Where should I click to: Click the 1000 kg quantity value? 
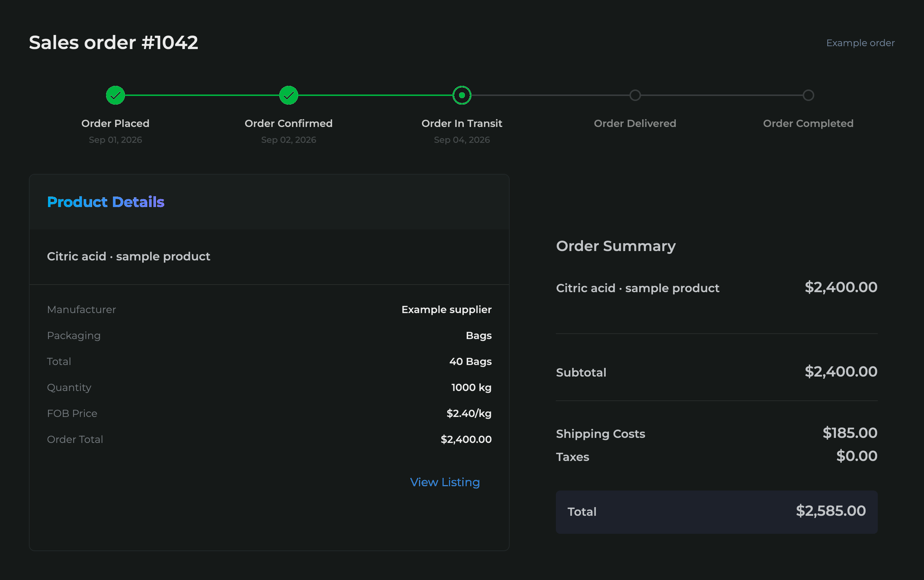click(471, 387)
